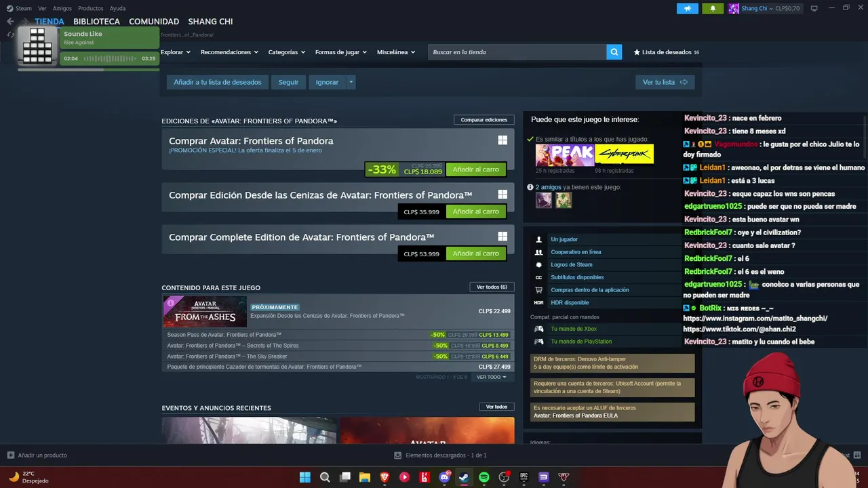Open the Amigos menu

pos(62,8)
